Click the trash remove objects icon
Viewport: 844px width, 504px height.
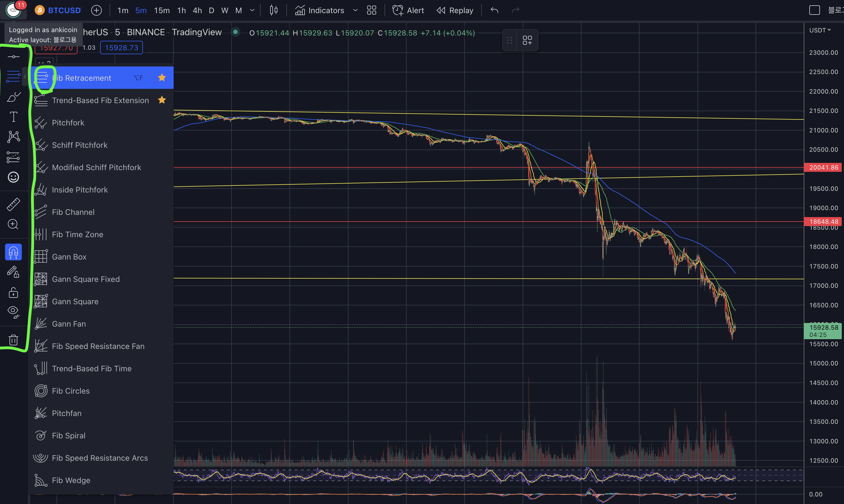tap(13, 340)
